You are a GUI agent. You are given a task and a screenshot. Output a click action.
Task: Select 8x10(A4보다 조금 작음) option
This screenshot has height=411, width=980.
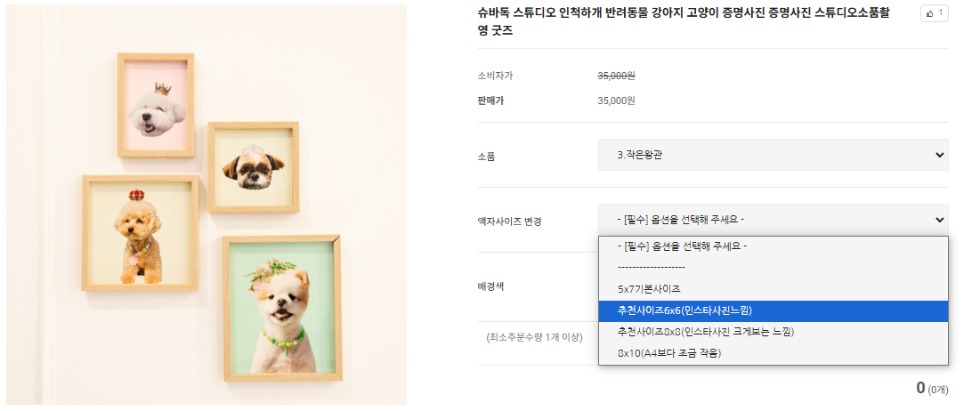(668, 353)
